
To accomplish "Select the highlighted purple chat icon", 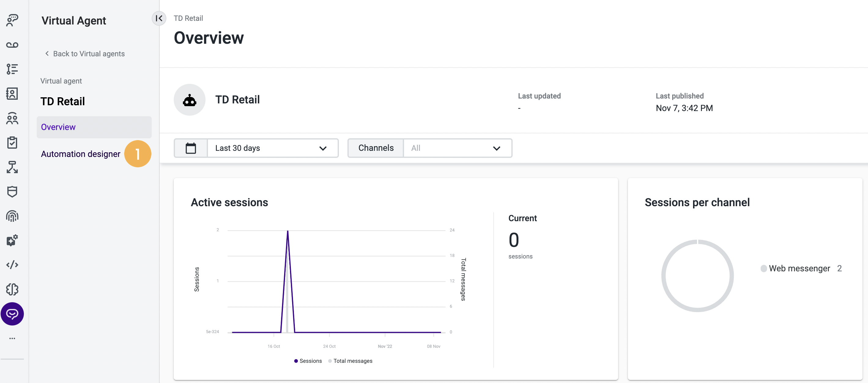I will [x=12, y=314].
